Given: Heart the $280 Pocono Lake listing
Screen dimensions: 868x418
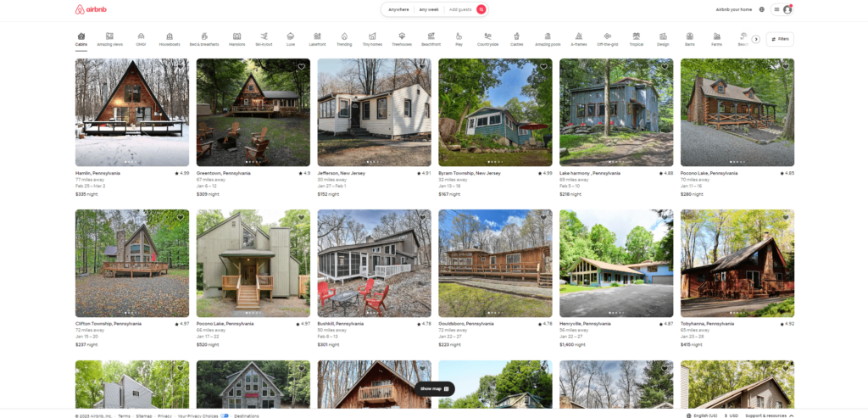Looking at the screenshot, I should tap(786, 67).
